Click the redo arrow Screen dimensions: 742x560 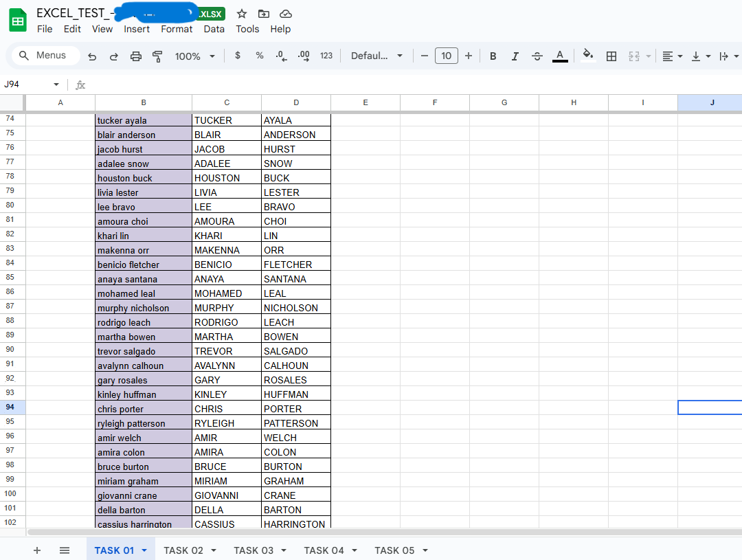(x=114, y=56)
